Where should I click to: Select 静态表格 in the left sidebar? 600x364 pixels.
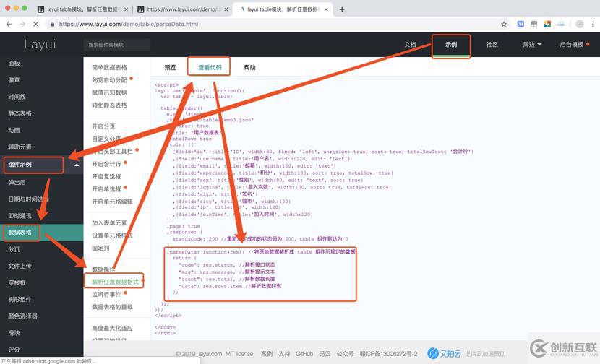20,113
